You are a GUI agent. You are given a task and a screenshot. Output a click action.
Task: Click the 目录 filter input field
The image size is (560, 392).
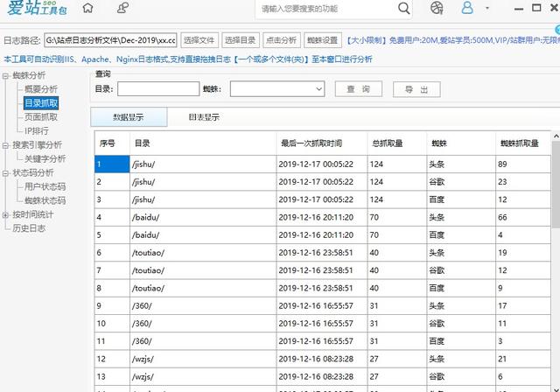click(x=158, y=89)
